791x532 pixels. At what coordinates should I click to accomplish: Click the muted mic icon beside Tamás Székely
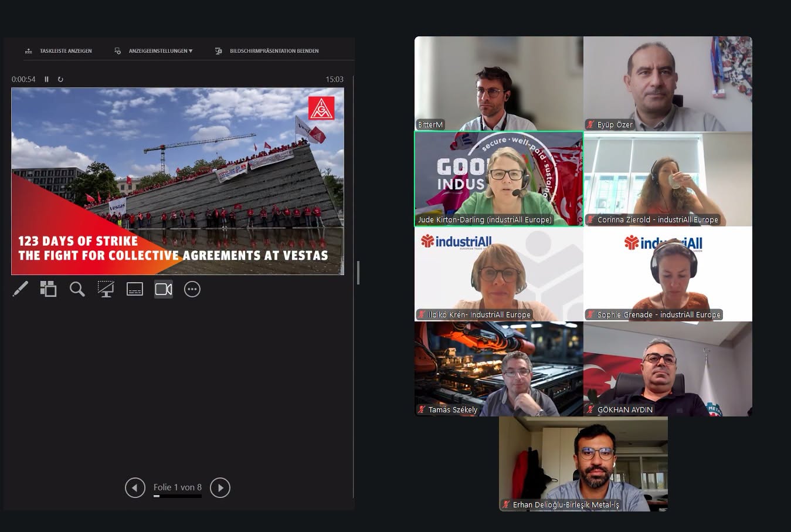pos(422,409)
